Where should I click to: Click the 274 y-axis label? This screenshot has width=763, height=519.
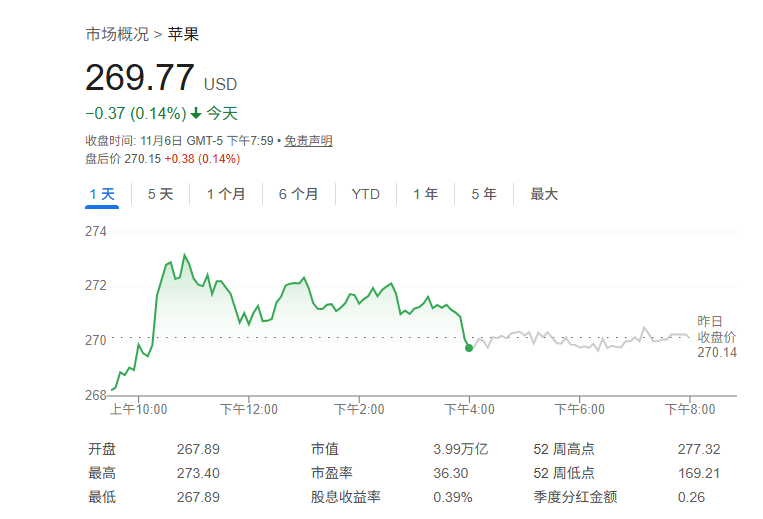[x=96, y=232]
